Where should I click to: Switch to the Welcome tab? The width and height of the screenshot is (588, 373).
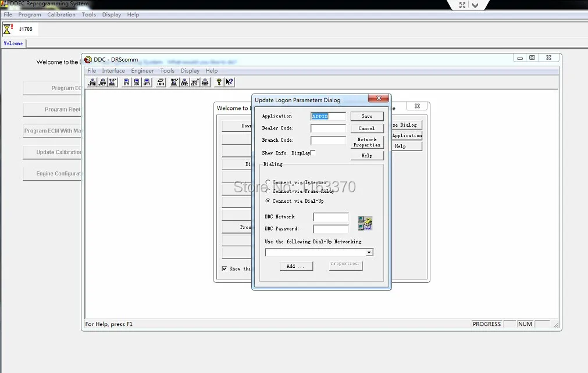(x=13, y=44)
